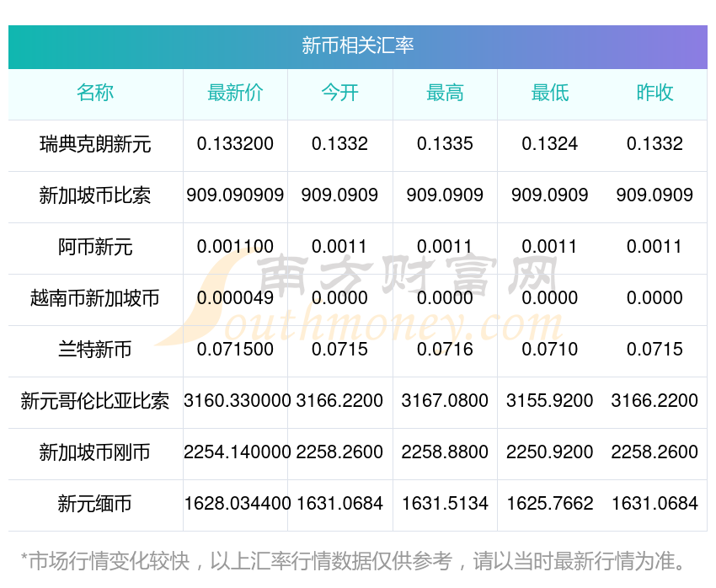Click 新加坡币比索 最低 value 909.0909
Image resolution: width=716 pixels, height=588 pixels.
coord(550,195)
